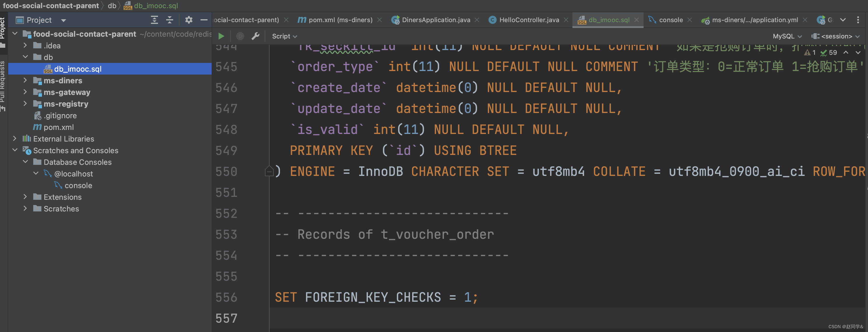
Task: Run the SQL script with green Execute button
Action: tap(222, 36)
